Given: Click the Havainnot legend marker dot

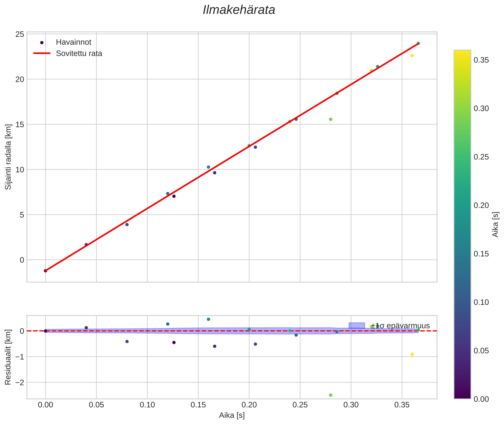Looking at the screenshot, I should [x=42, y=42].
